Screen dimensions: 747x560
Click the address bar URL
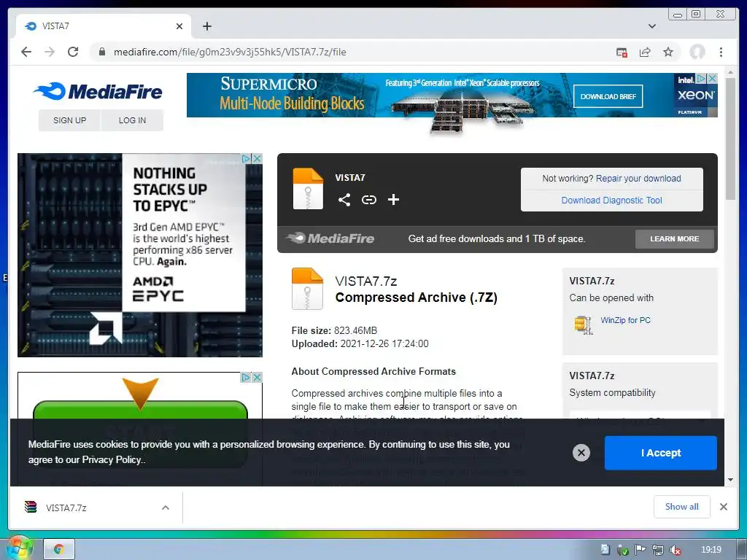tap(230, 52)
